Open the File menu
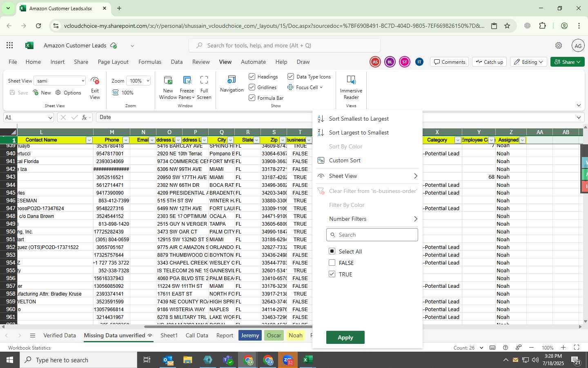This screenshot has height=368, width=588. coord(13,62)
